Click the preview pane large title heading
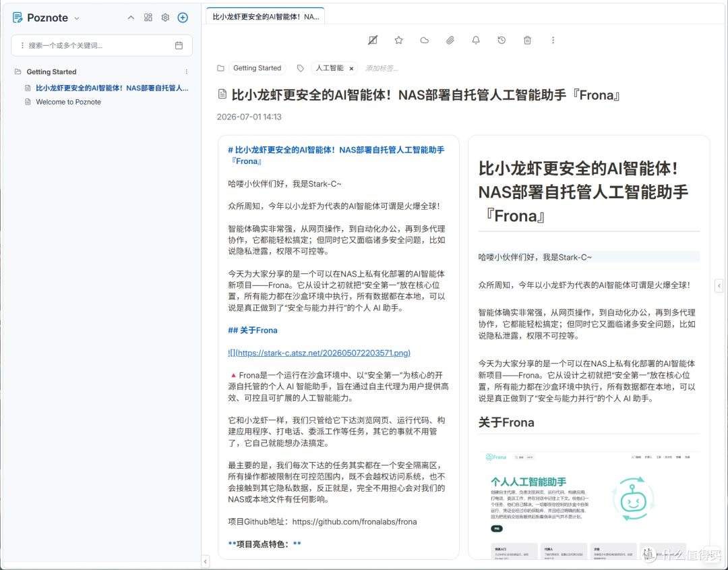This screenshot has height=570, width=728. click(x=583, y=192)
